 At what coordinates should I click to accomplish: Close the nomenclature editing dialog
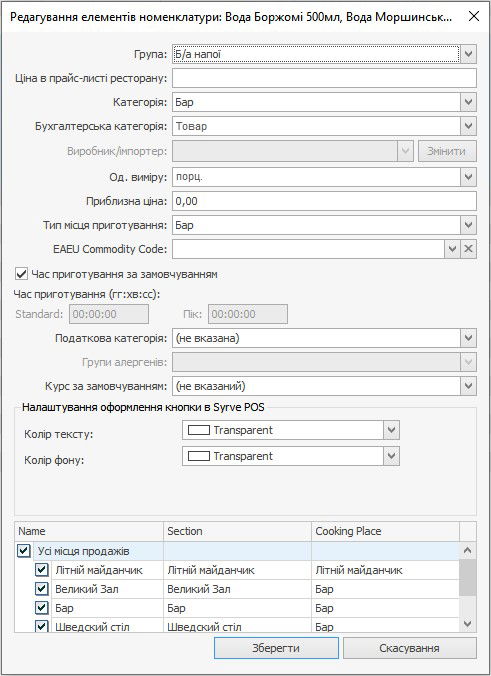[474, 16]
